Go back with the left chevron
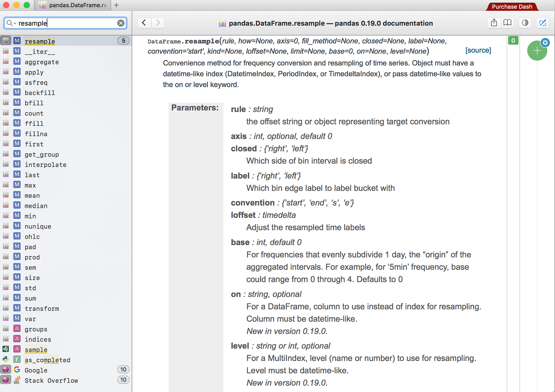Viewport: 555px width, 392px height. point(144,23)
